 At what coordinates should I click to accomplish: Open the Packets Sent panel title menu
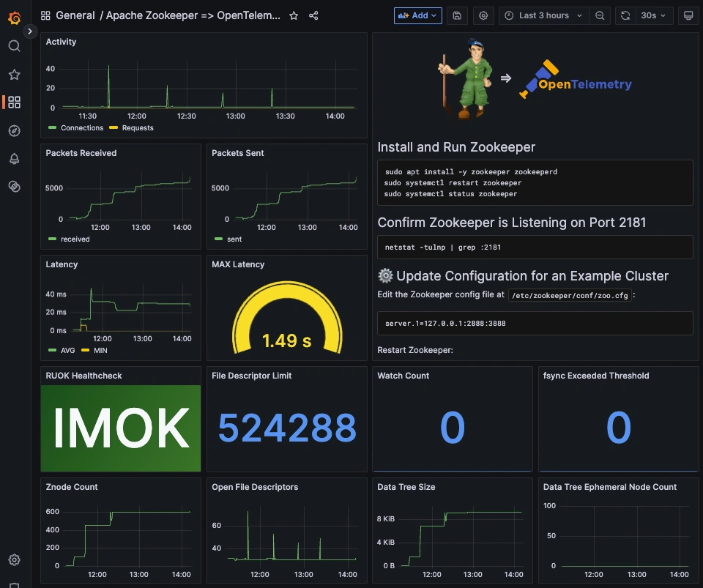coord(237,153)
